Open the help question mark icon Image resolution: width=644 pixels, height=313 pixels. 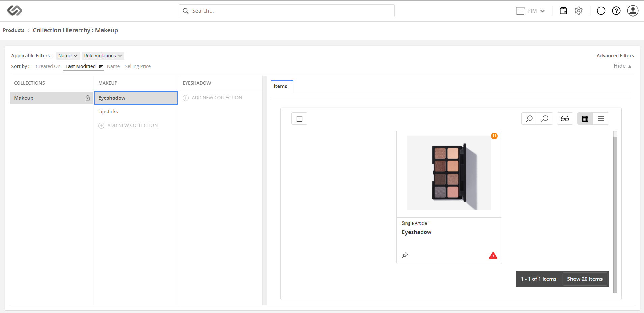pos(616,11)
